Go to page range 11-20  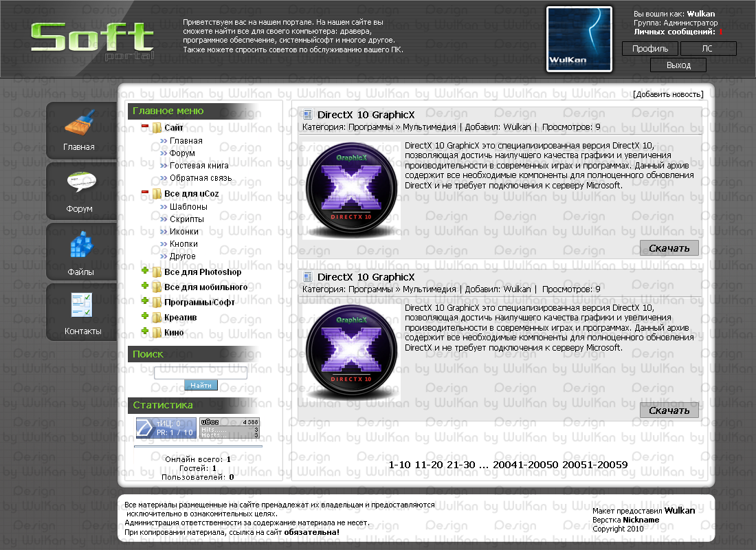[429, 465]
